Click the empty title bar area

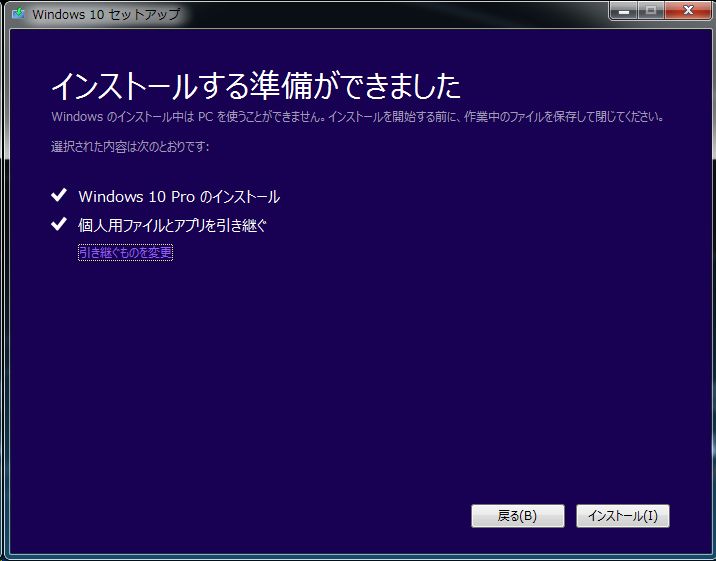pyautogui.click(x=400, y=14)
